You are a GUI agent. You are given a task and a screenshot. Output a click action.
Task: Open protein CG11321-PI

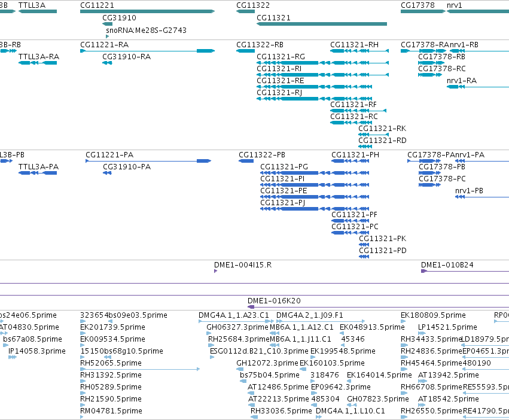(x=282, y=179)
